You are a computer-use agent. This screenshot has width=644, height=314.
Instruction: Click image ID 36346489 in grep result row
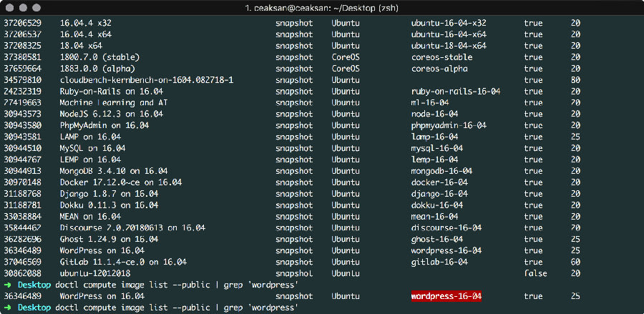coord(23,296)
